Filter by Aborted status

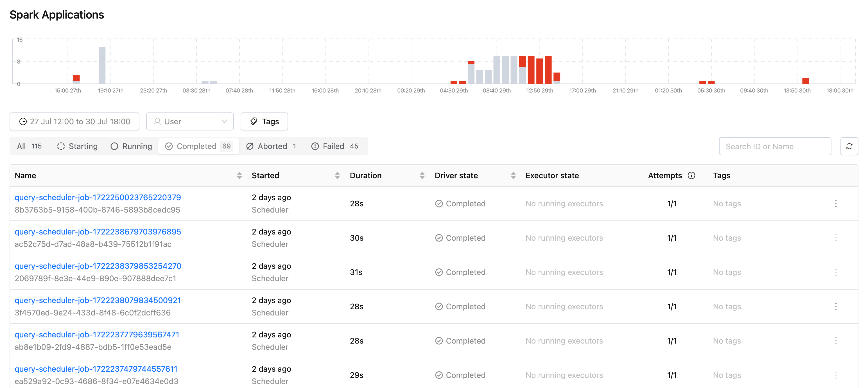point(271,146)
